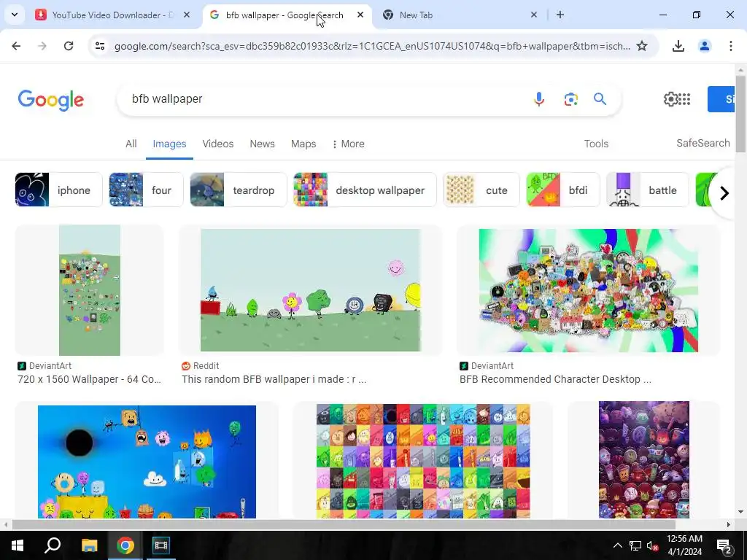Viewport: 747px width, 560px height.
Task: Filter images by cute chip
Action: [x=481, y=190]
